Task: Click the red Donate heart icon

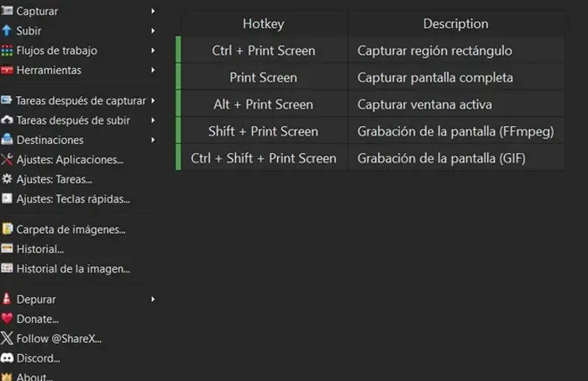Action: [x=7, y=319]
